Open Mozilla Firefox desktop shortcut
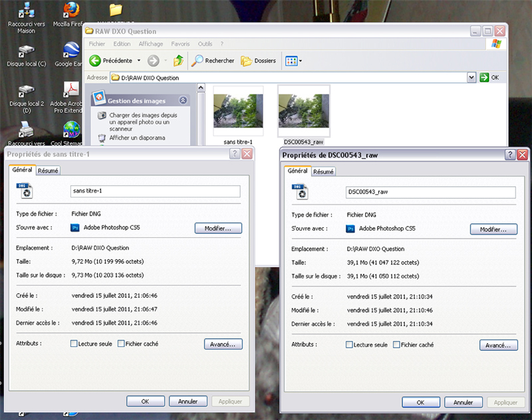Screen dimensions: 532x420 click(x=72, y=11)
